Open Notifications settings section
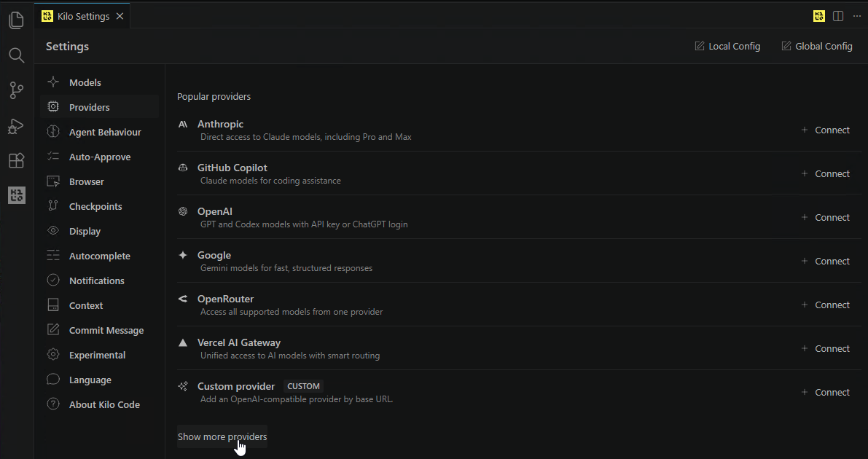 (x=100, y=280)
